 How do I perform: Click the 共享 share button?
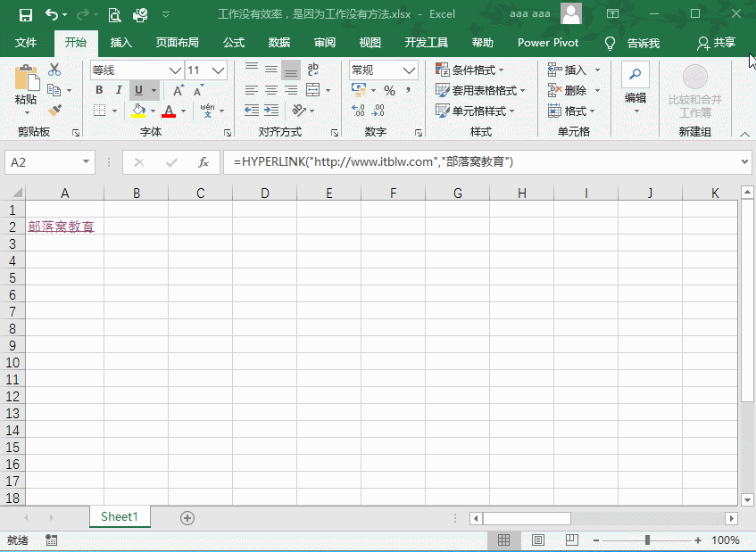[717, 43]
